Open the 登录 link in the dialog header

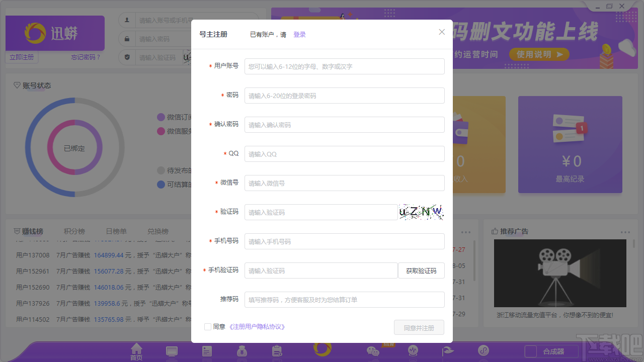pyautogui.click(x=299, y=35)
